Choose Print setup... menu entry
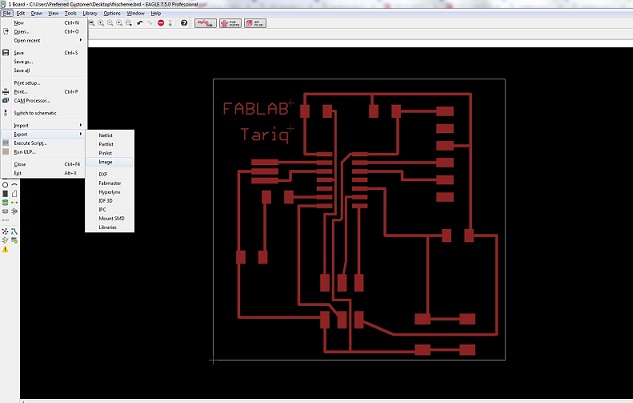This screenshot has height=403, width=633. pos(44,83)
